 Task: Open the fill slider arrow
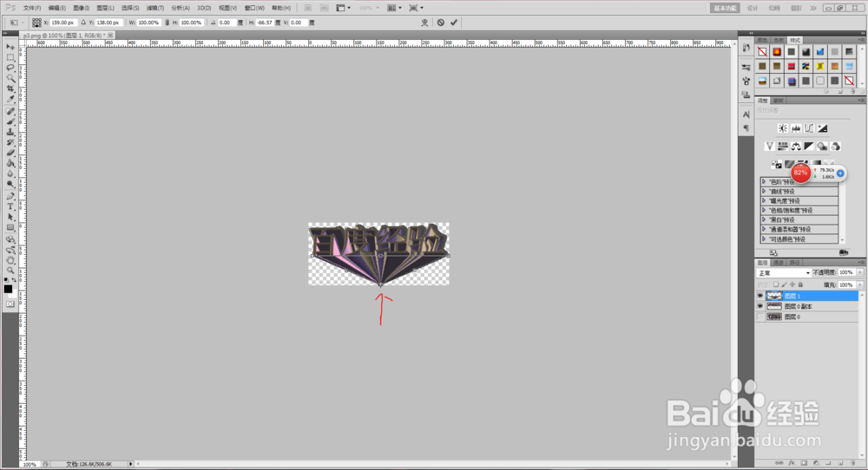coord(860,284)
